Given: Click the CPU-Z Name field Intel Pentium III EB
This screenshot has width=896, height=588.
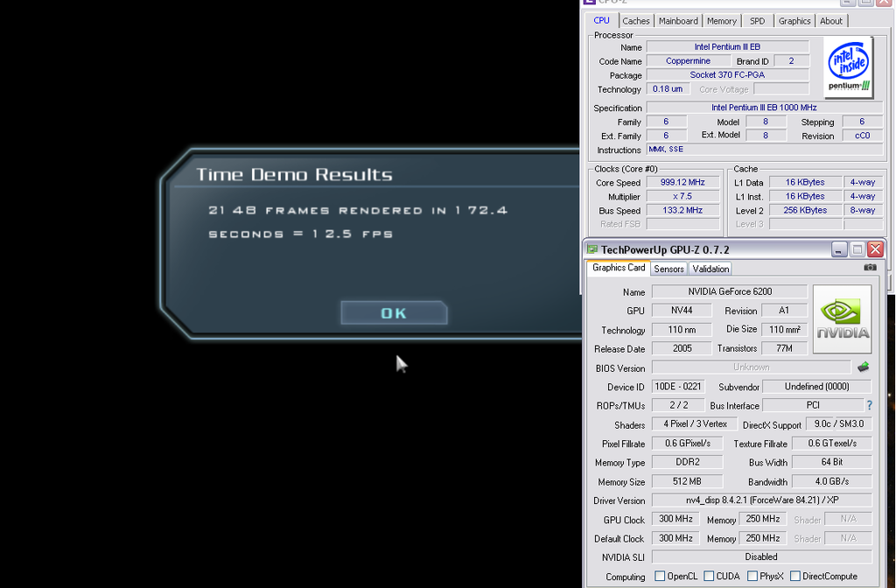Looking at the screenshot, I should tap(727, 47).
